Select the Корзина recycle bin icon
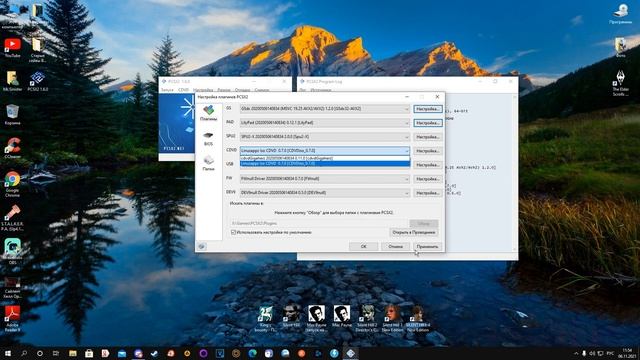The image size is (640, 360). point(12,115)
